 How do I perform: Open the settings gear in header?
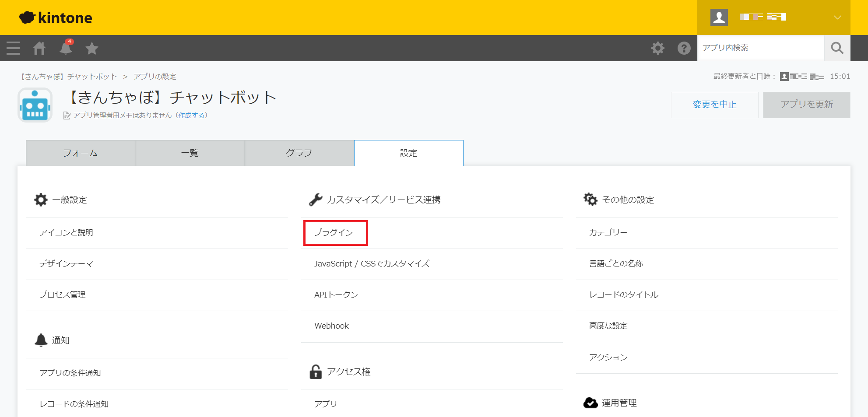pyautogui.click(x=657, y=48)
